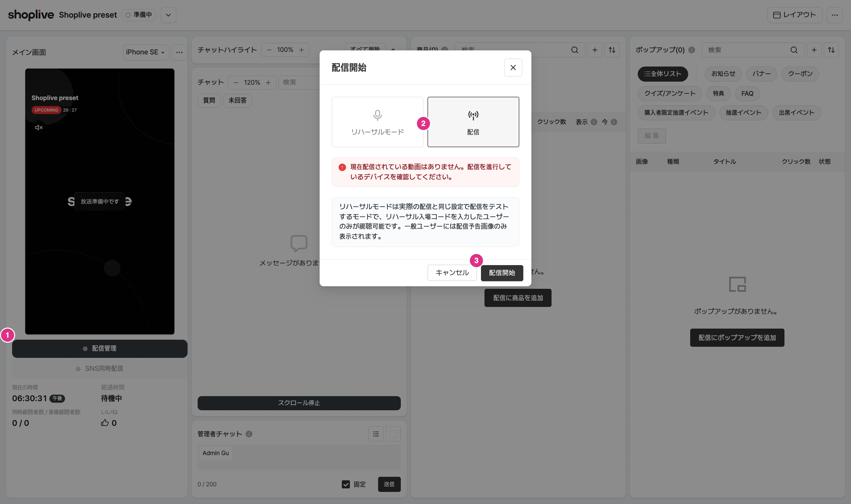This screenshot has height=504, width=851.
Task: Select the FAQ popup filter
Action: (747, 93)
